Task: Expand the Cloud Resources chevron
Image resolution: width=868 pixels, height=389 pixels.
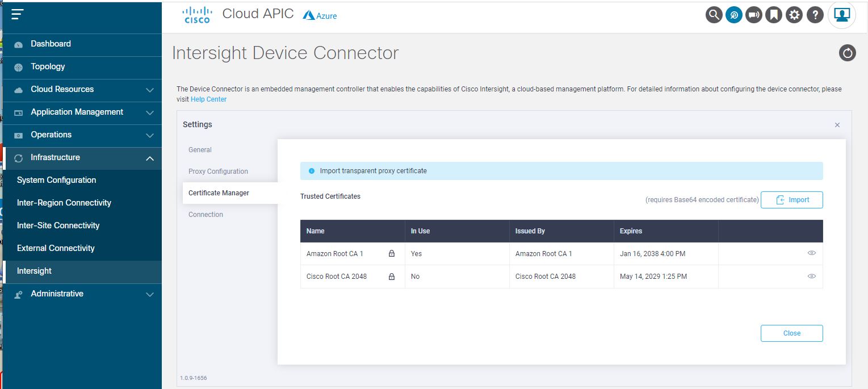Action: click(x=150, y=90)
